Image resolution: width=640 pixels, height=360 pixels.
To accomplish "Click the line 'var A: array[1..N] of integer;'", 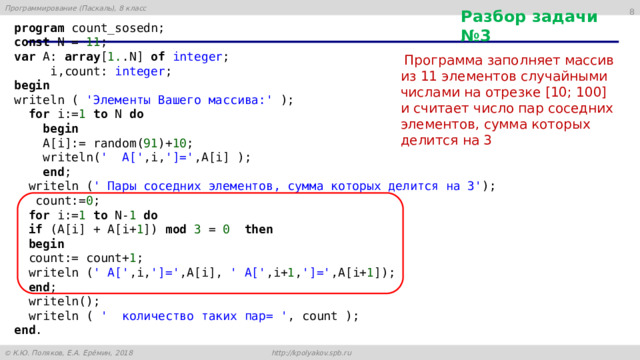I will pyautogui.click(x=121, y=57).
